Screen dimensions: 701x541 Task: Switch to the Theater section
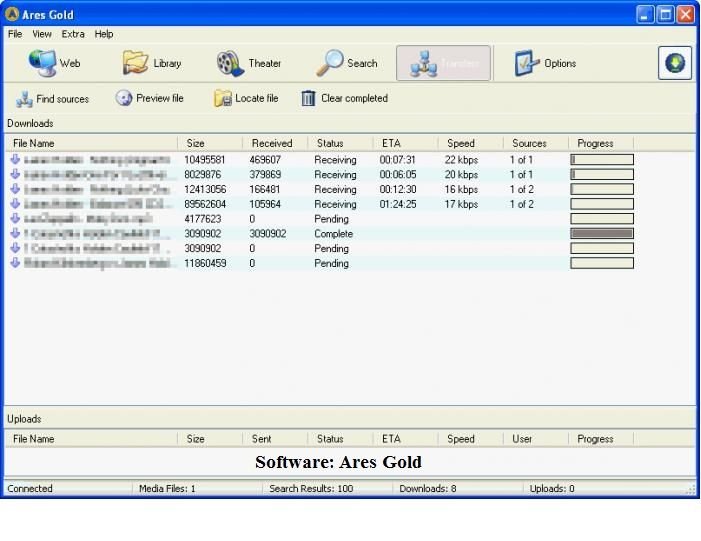pyautogui.click(x=231, y=63)
